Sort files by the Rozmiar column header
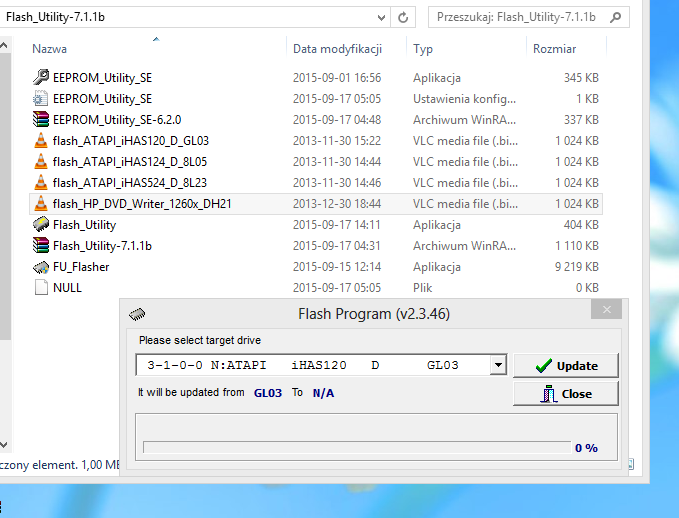This screenshot has width=679, height=518. click(x=554, y=49)
